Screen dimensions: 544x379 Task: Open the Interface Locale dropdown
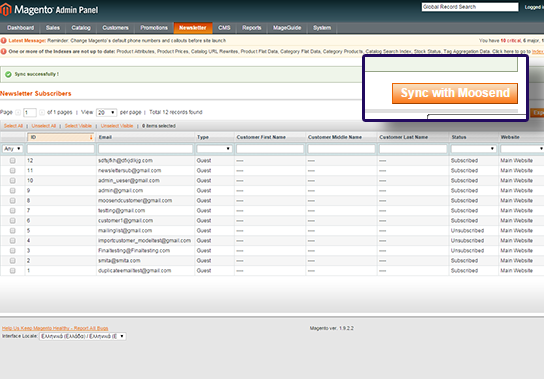click(x=83, y=336)
